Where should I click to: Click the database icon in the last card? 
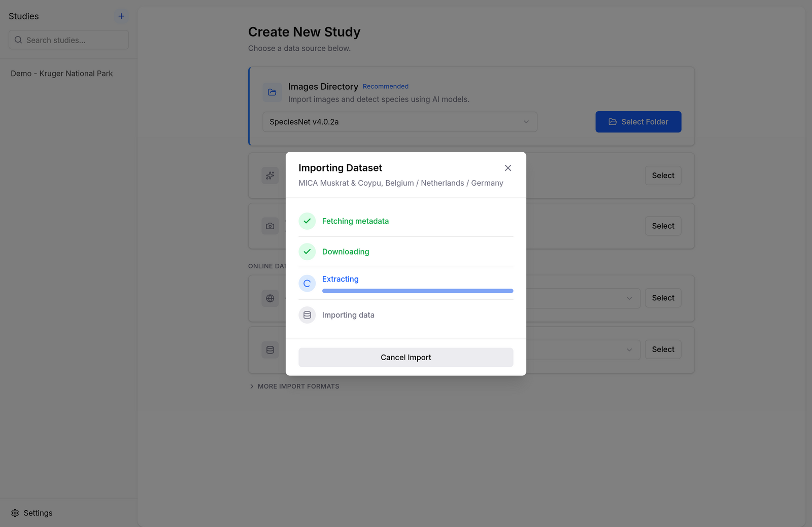pos(270,350)
